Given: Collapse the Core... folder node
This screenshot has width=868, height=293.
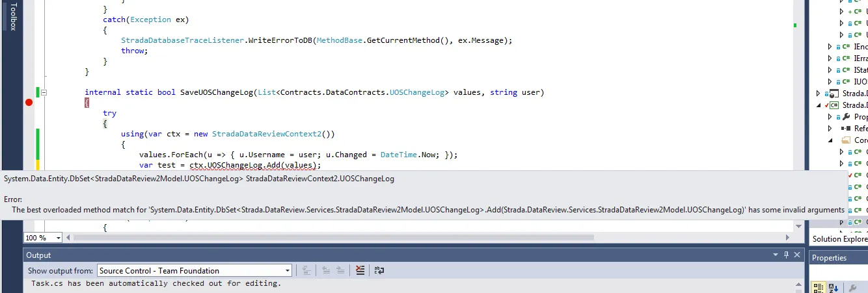Looking at the screenshot, I should pyautogui.click(x=830, y=140).
